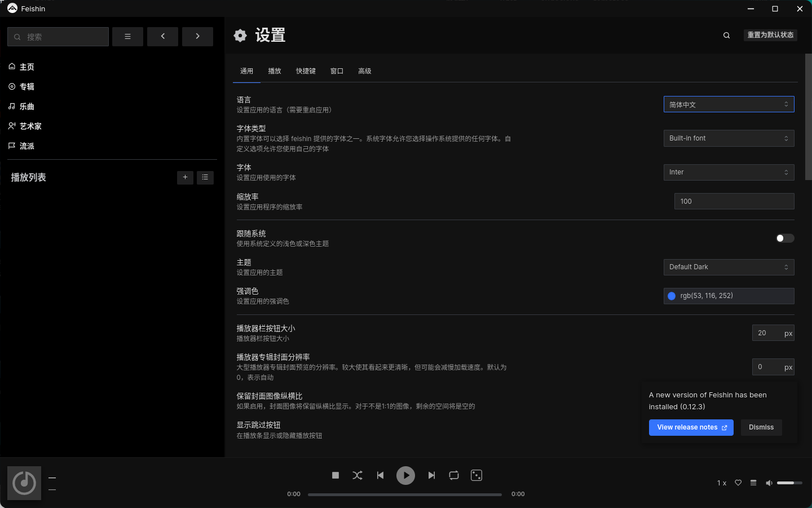This screenshot has height=508, width=812.
Task: Click the 播放器栏按钮大小 input showing 20
Action: tap(773, 333)
